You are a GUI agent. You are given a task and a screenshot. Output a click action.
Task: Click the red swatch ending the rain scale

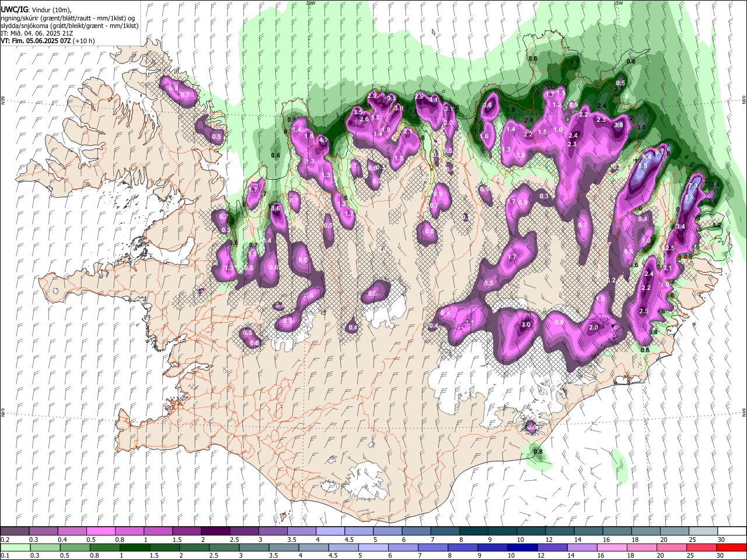(731, 547)
